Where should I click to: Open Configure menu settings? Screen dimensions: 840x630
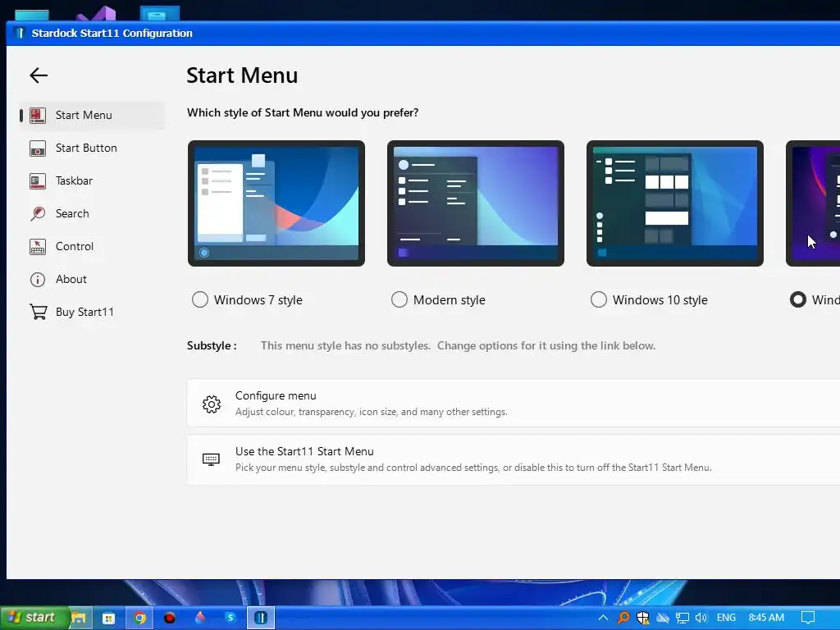click(x=514, y=404)
